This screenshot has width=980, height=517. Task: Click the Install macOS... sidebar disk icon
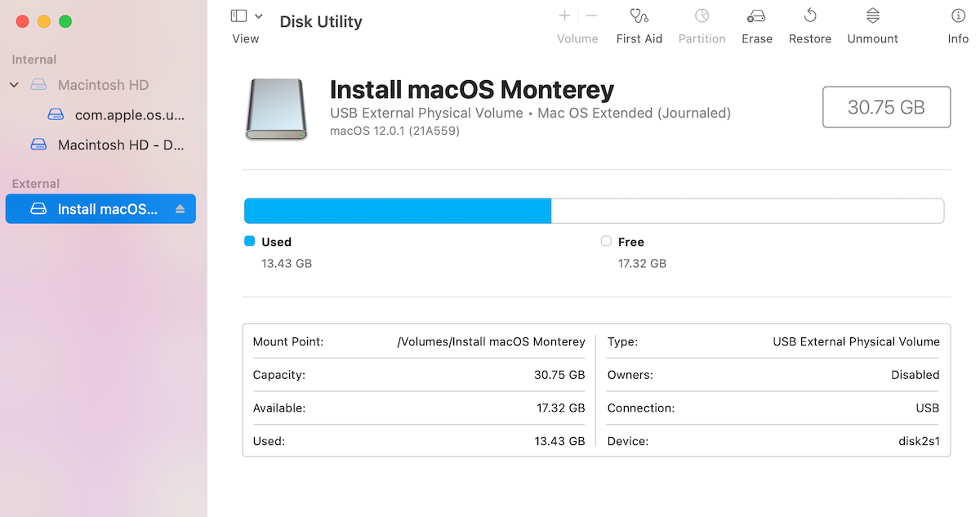(x=39, y=209)
